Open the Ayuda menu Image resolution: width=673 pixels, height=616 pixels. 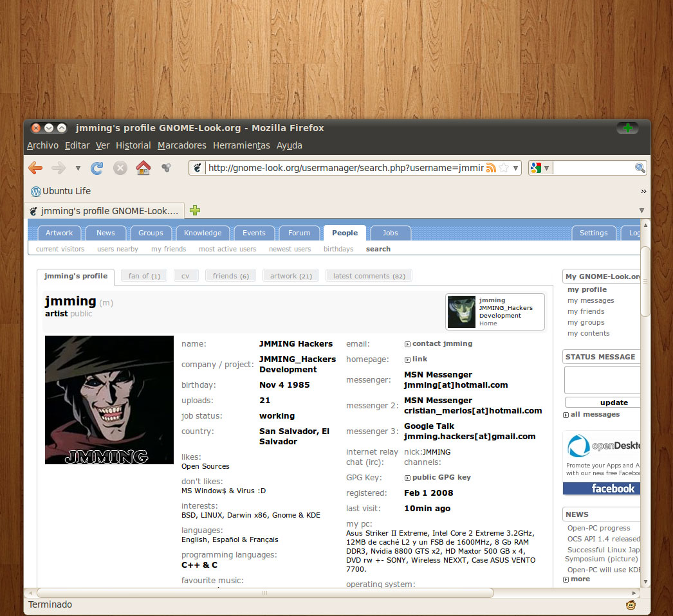tap(290, 145)
